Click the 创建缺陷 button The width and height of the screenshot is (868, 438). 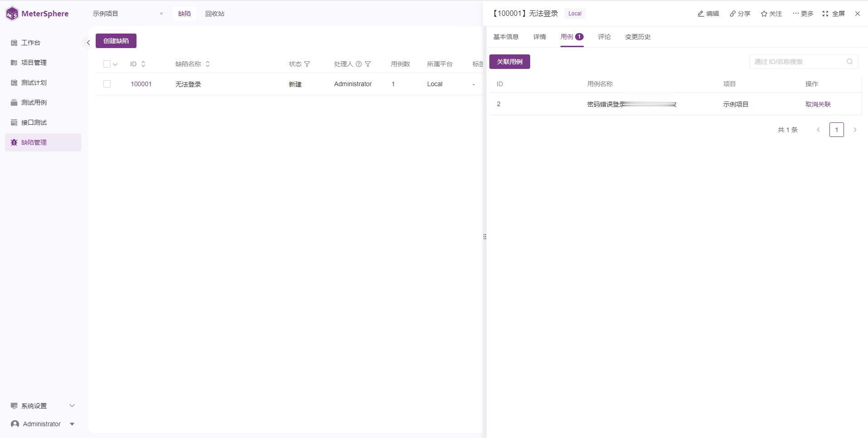click(x=116, y=41)
